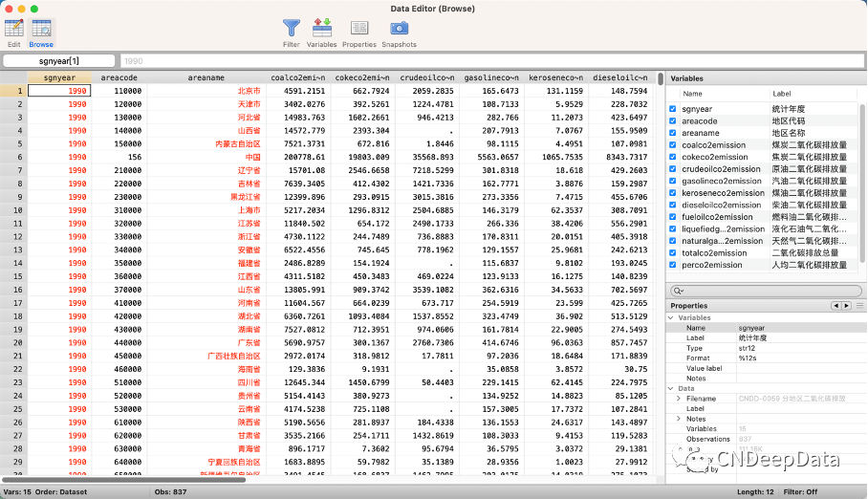Select the cell 北京市 in areaname
The width and height of the screenshot is (868, 499).
coord(206,91)
